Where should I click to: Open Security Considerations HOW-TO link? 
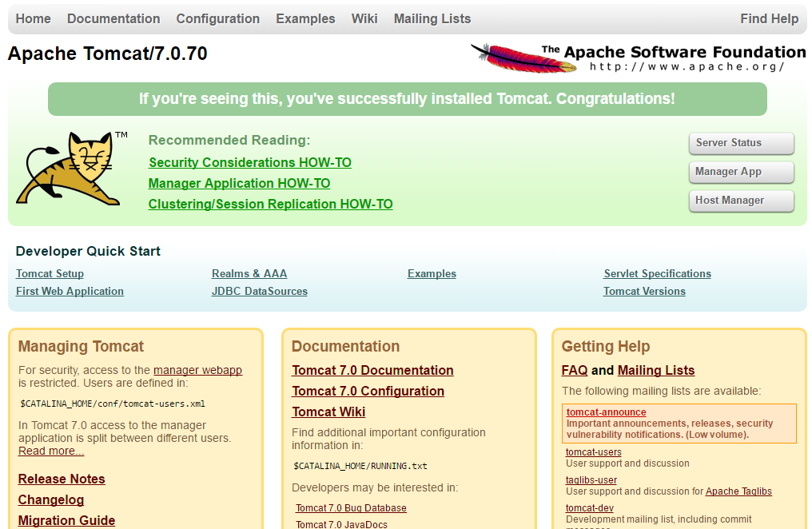[x=250, y=162]
